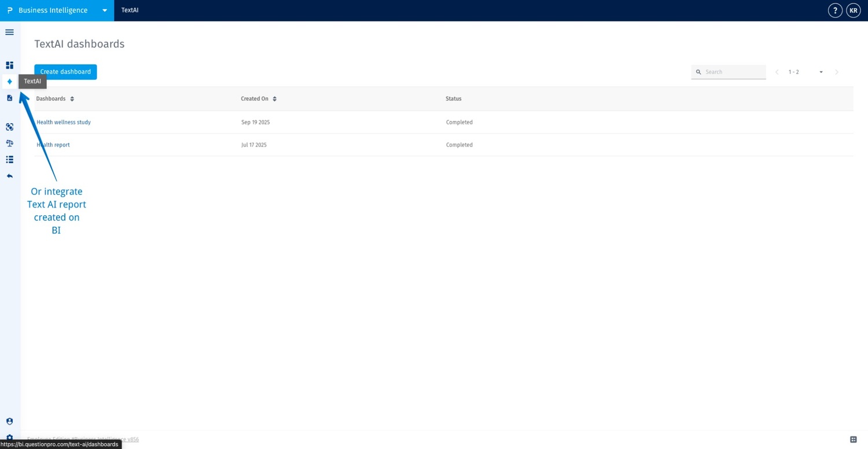Select the object detection sidebar icon
Image resolution: width=868 pixels, height=449 pixels.
pos(9,127)
